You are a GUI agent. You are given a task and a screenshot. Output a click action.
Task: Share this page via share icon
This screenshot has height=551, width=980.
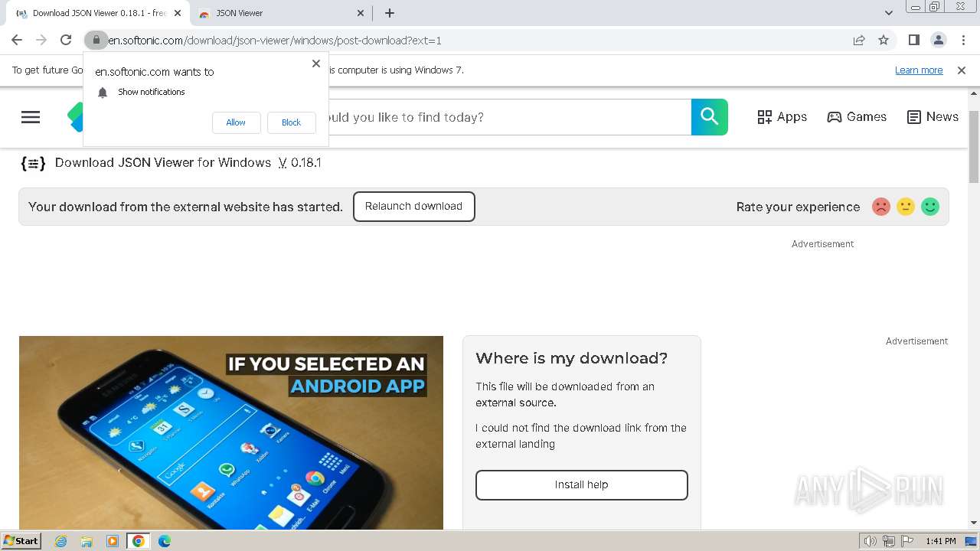[x=859, y=40]
